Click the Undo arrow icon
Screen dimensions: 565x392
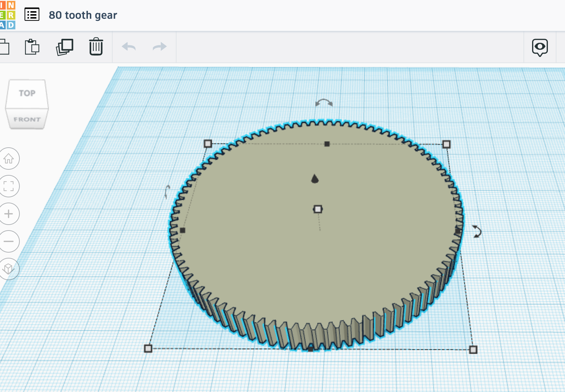129,47
